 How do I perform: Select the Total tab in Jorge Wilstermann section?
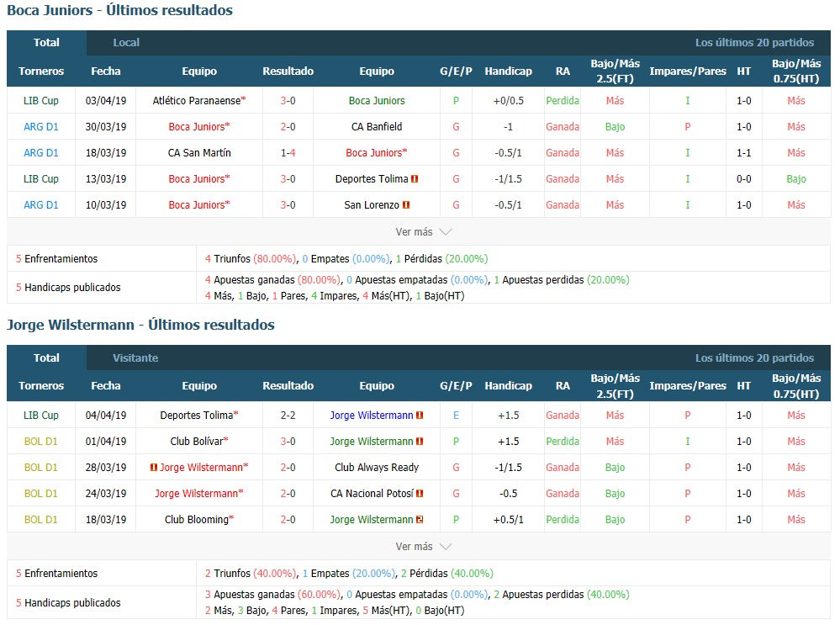[46, 358]
